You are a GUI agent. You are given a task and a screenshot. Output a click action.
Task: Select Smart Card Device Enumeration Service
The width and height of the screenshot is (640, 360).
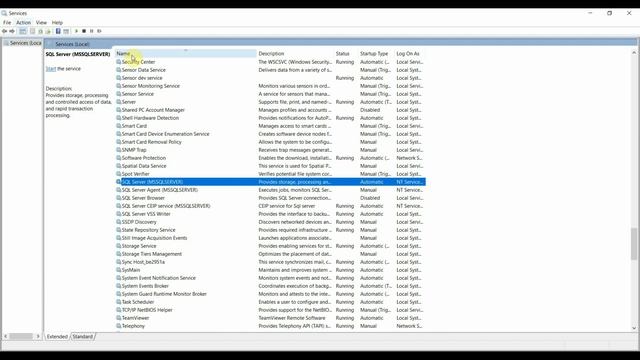click(x=165, y=134)
